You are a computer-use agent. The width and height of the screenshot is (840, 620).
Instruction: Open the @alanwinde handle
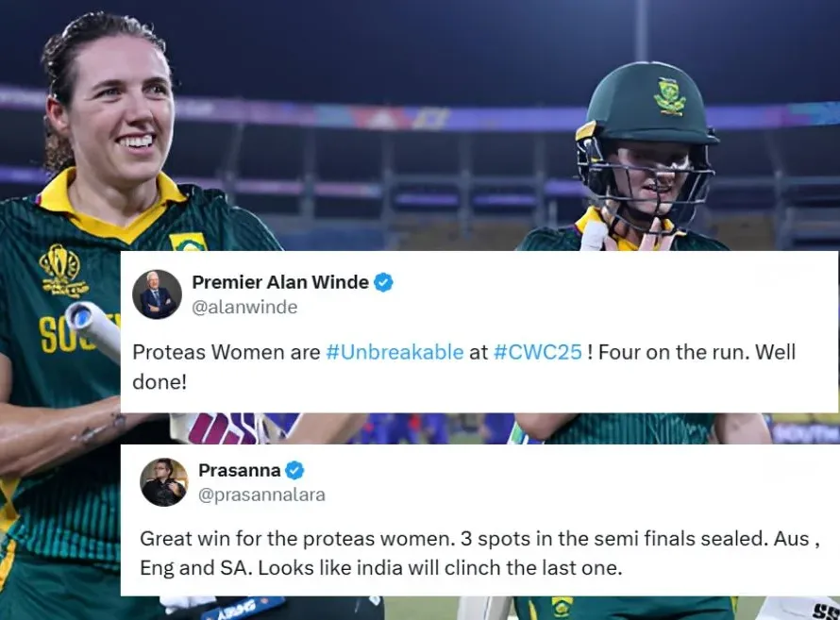(244, 308)
